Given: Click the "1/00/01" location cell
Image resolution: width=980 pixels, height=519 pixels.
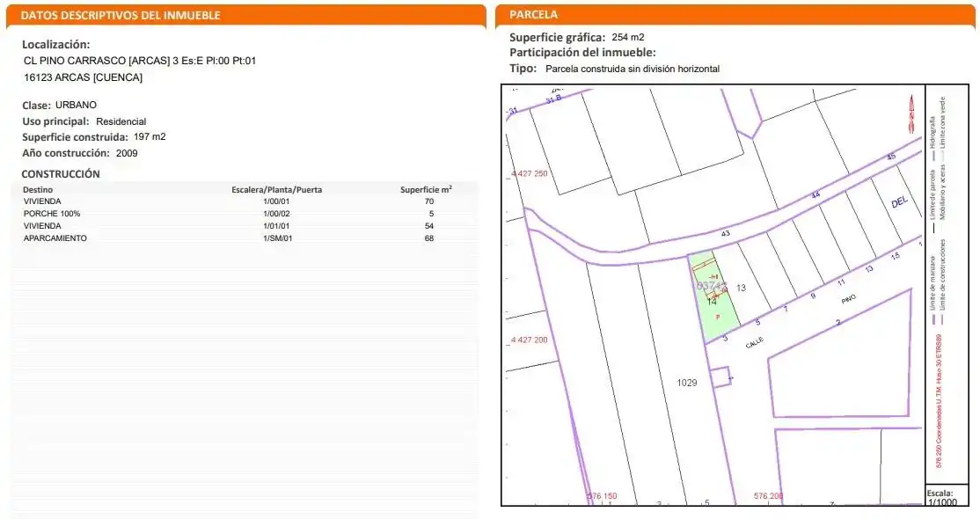Looking at the screenshot, I should click(276, 201).
